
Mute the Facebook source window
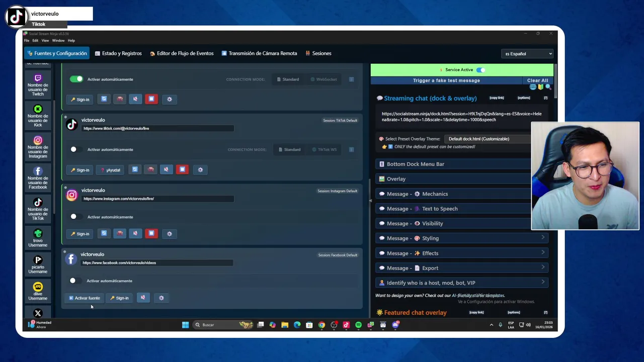tap(143, 298)
